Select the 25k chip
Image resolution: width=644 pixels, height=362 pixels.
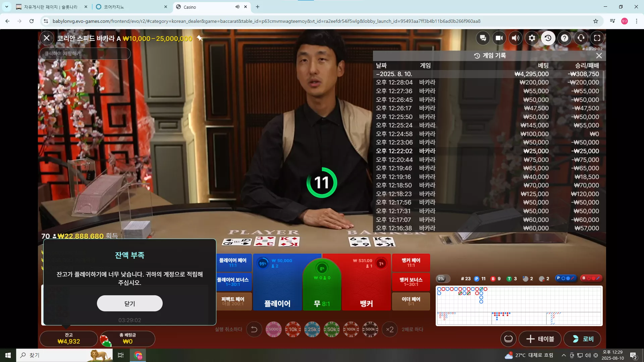(312, 329)
